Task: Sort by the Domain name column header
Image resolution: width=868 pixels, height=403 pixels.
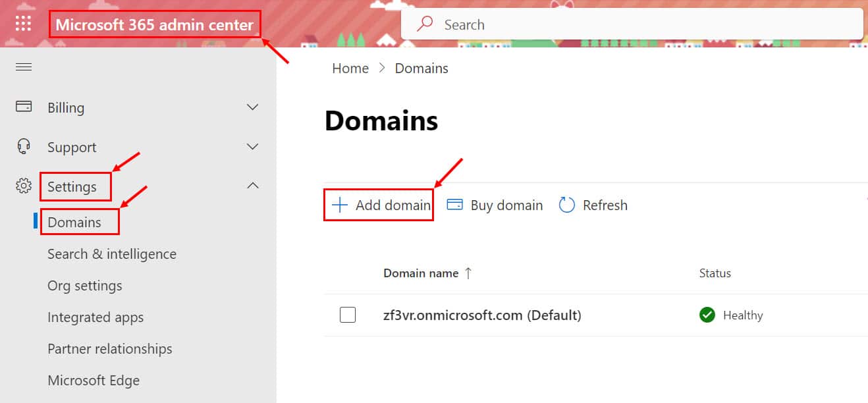Action: (421, 273)
